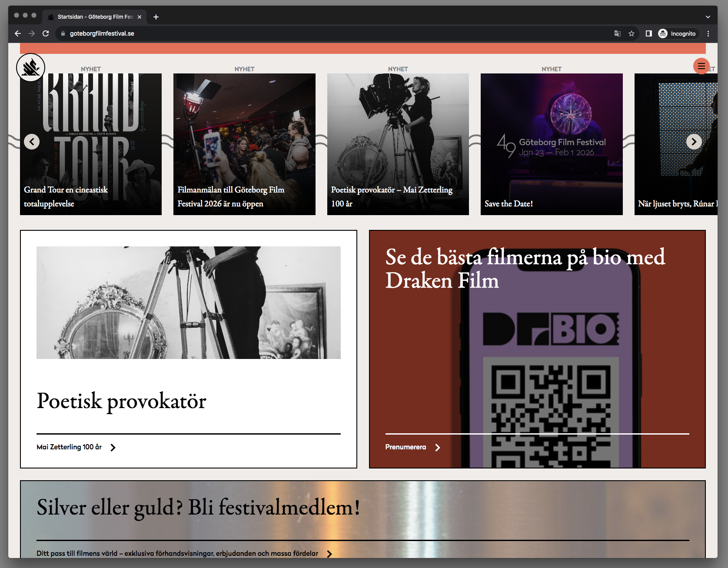This screenshot has width=728, height=568.
Task: Open the Grand Tour en cineastisk totalupplevelse card
Action: [91, 144]
